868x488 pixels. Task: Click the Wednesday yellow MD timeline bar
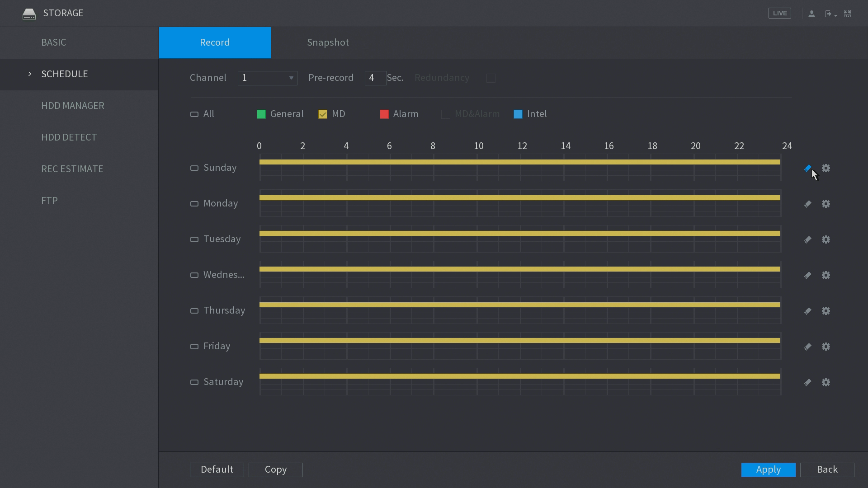pos(520,269)
